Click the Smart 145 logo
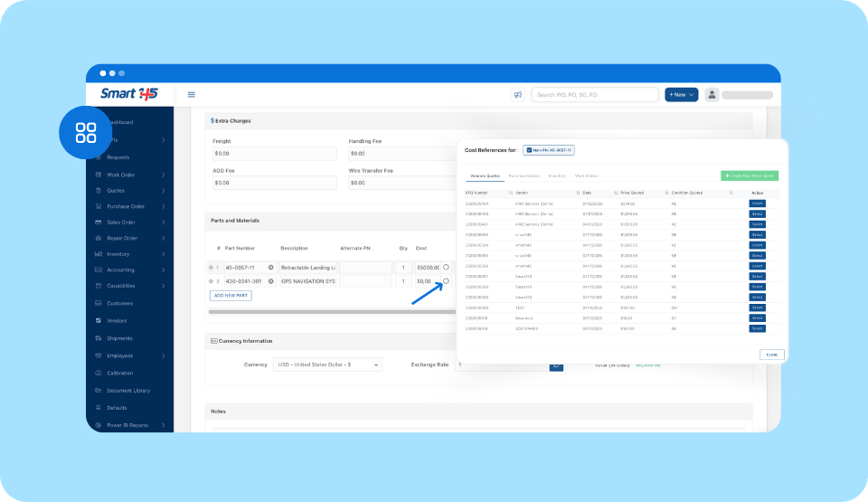 [x=129, y=94]
